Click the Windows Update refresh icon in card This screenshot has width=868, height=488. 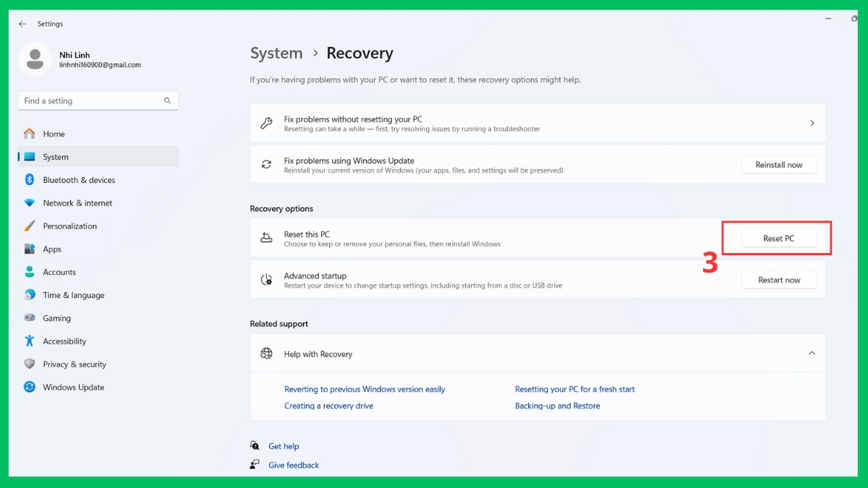pos(266,165)
